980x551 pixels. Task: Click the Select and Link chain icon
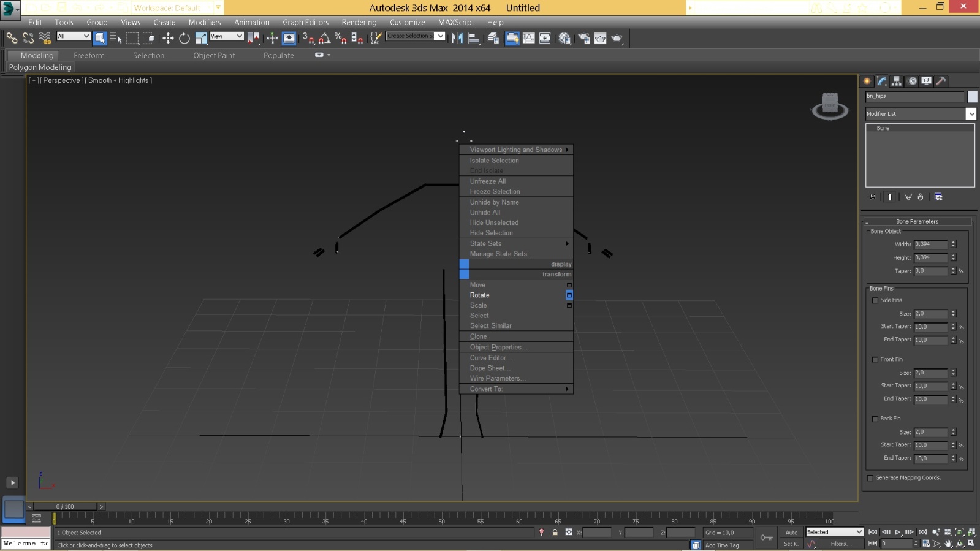[x=12, y=38]
